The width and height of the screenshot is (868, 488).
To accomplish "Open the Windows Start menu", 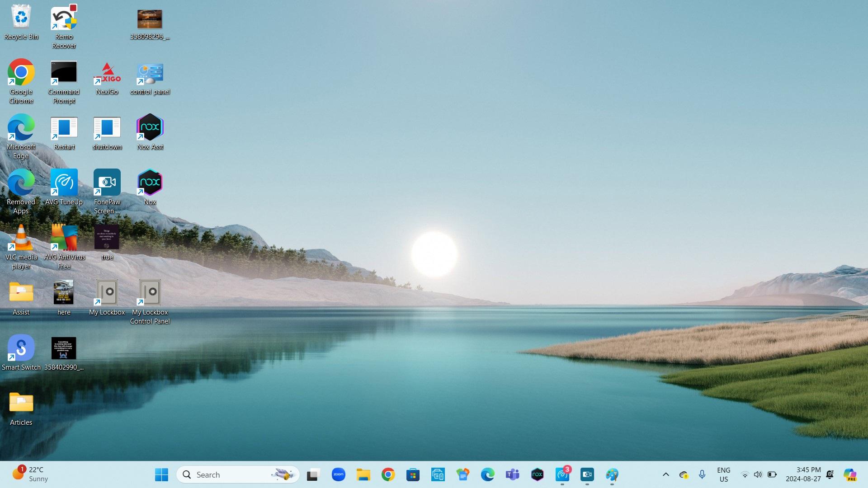I will (161, 475).
